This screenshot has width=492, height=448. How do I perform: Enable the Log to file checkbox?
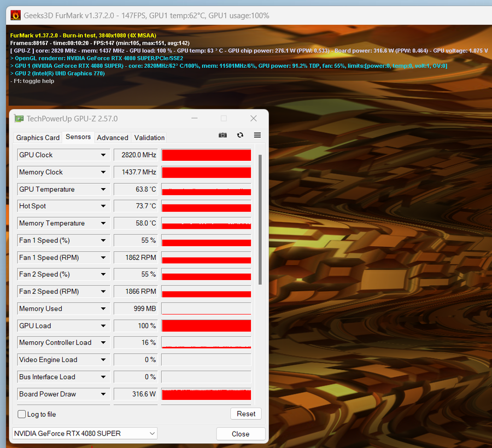coord(22,414)
